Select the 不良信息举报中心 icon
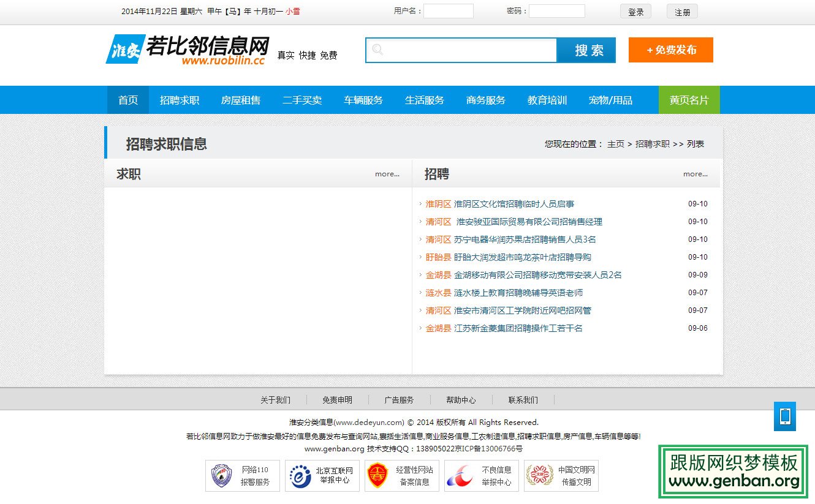The image size is (815, 504). (x=459, y=476)
